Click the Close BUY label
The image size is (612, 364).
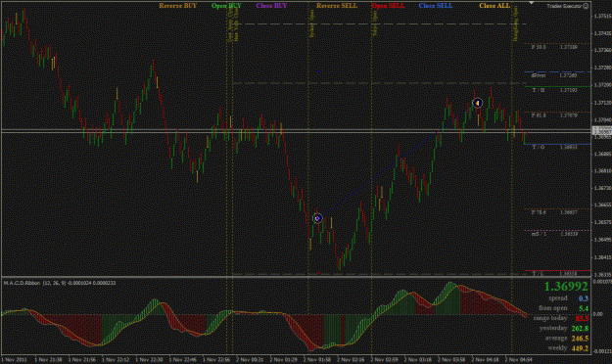(271, 6)
